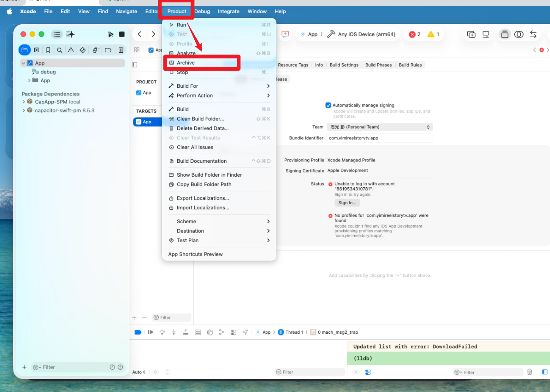
Task: Open the Build For submenu
Action: pos(219,86)
